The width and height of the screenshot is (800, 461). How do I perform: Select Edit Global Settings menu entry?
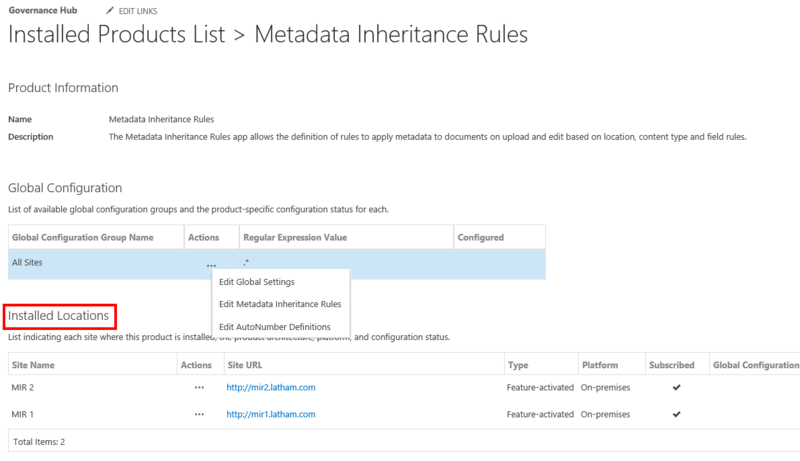256,282
